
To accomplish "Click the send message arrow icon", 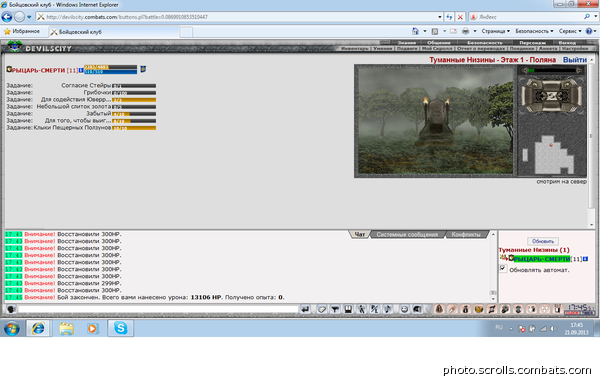I will click(x=305, y=309).
